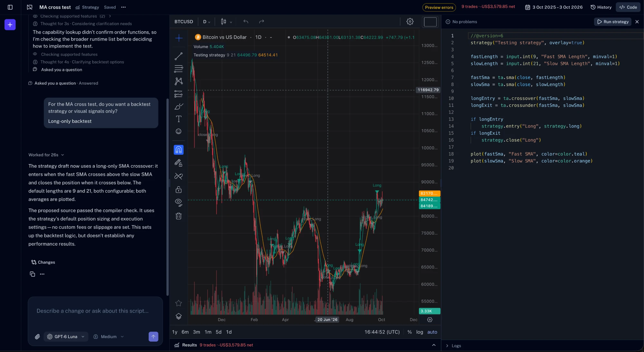Expand the Worked for 26s section
The width and height of the screenshot is (644, 352).
(x=46, y=155)
